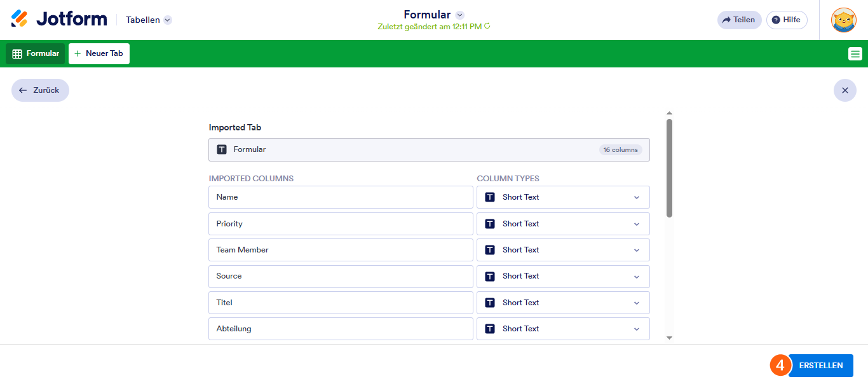The height and width of the screenshot is (386, 868).
Task: Expand the Formular title chevron
Action: pyautogui.click(x=460, y=15)
